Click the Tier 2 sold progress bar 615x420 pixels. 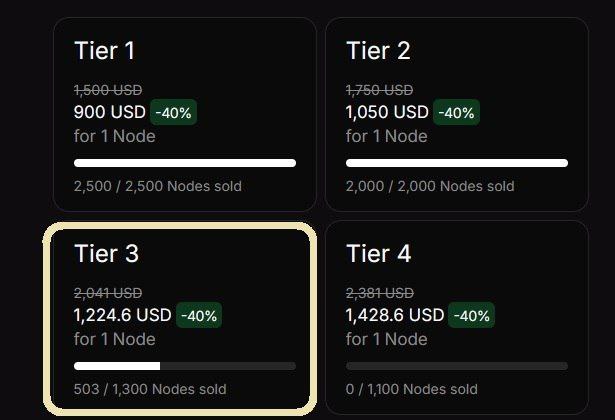click(456, 162)
